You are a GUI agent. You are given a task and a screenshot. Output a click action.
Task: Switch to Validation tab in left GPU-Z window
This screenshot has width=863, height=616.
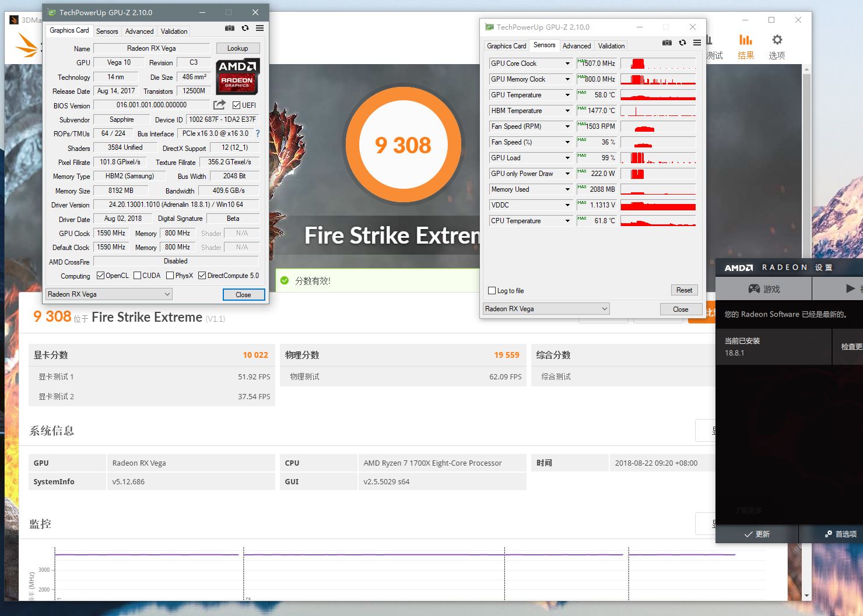point(174,31)
